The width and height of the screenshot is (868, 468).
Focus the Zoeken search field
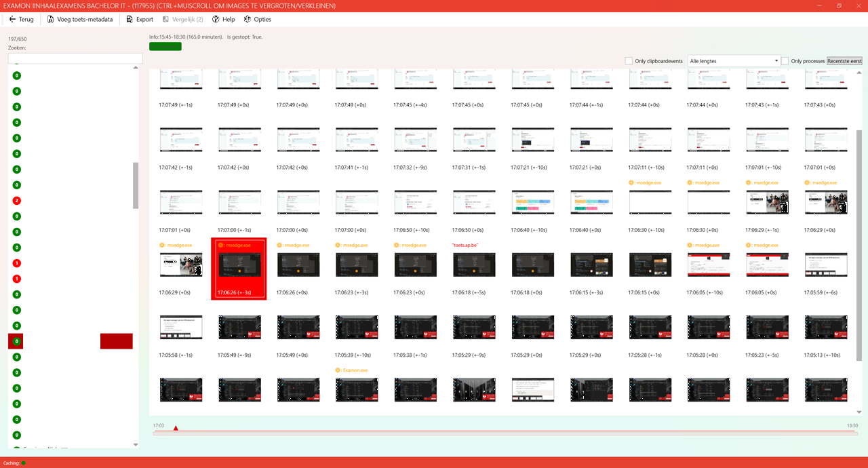pyautogui.click(x=75, y=58)
